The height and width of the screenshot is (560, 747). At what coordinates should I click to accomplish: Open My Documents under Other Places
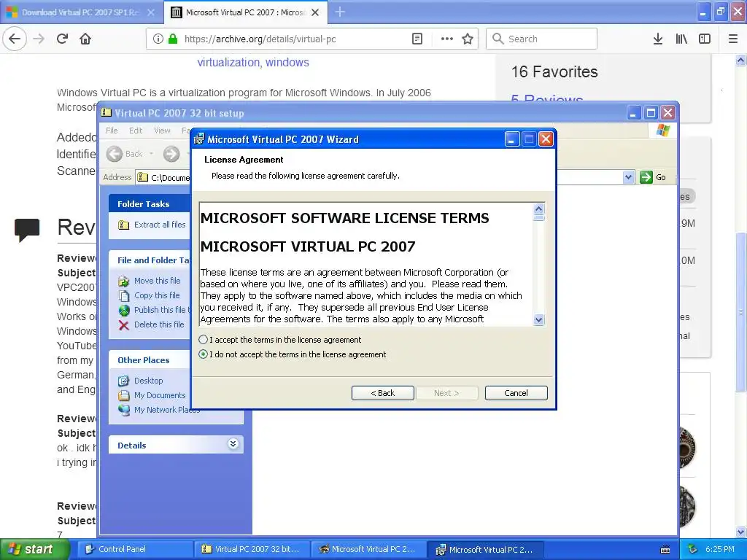point(160,395)
